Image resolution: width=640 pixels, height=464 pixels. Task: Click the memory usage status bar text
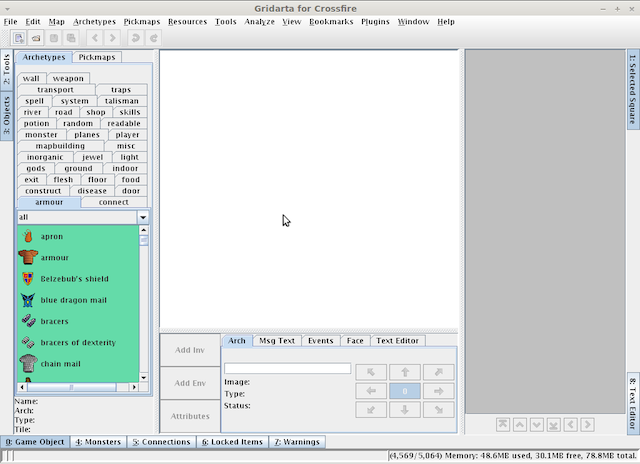512,455
